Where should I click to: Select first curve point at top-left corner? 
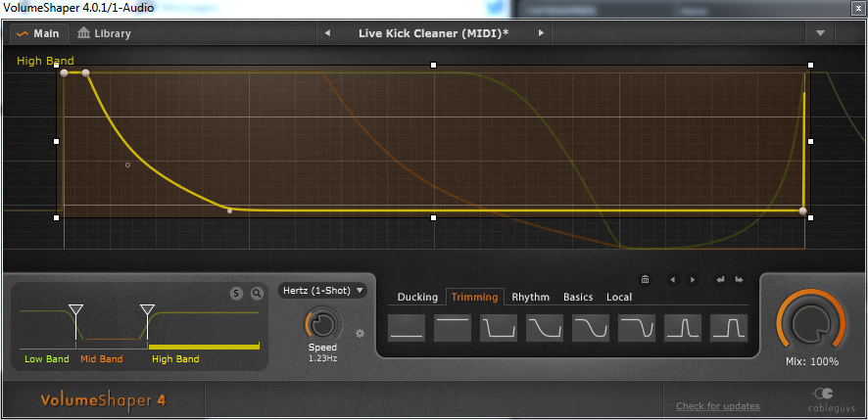click(65, 72)
